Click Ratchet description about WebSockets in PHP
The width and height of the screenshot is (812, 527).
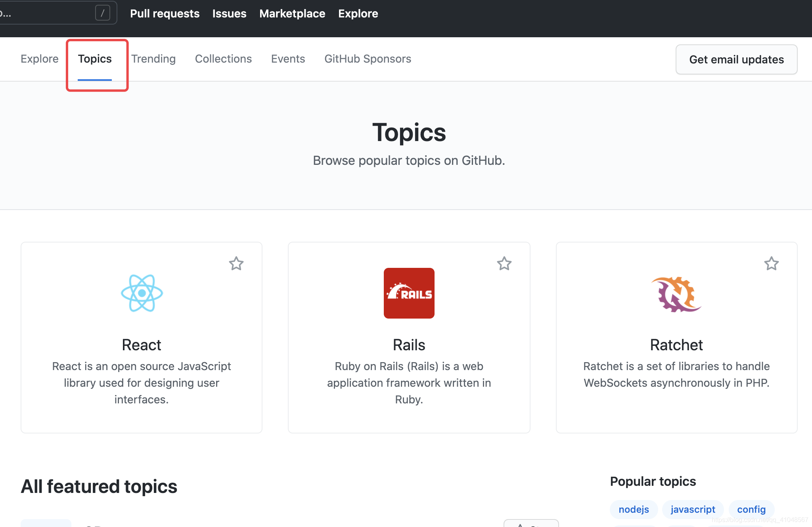click(x=676, y=374)
